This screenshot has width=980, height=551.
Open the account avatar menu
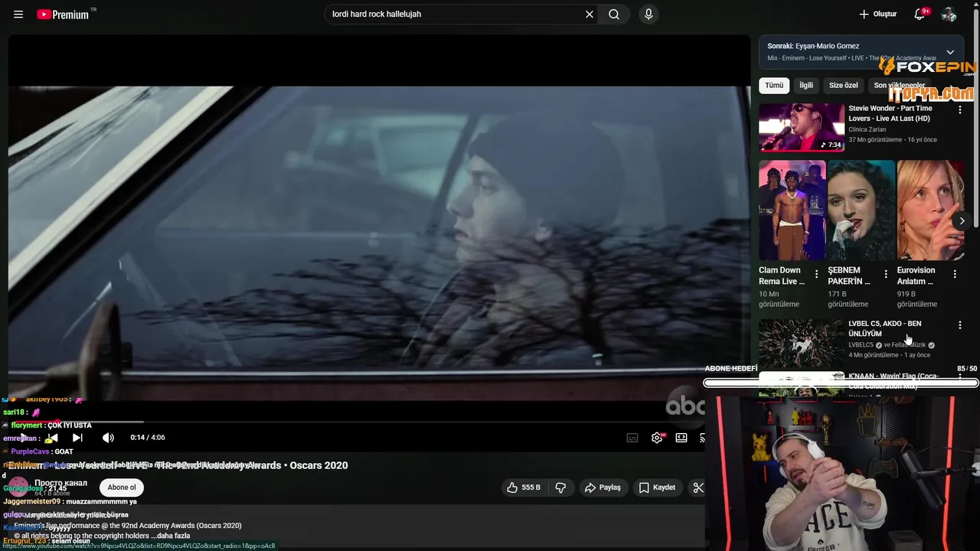click(x=949, y=15)
